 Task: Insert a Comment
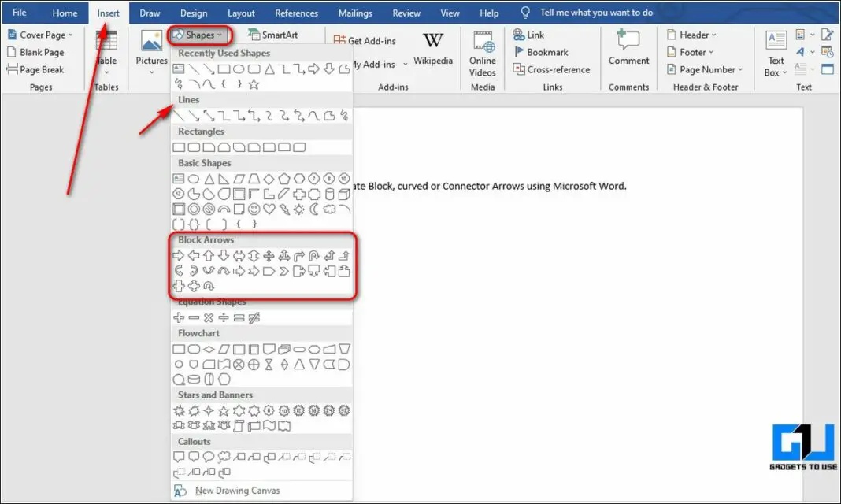(628, 49)
